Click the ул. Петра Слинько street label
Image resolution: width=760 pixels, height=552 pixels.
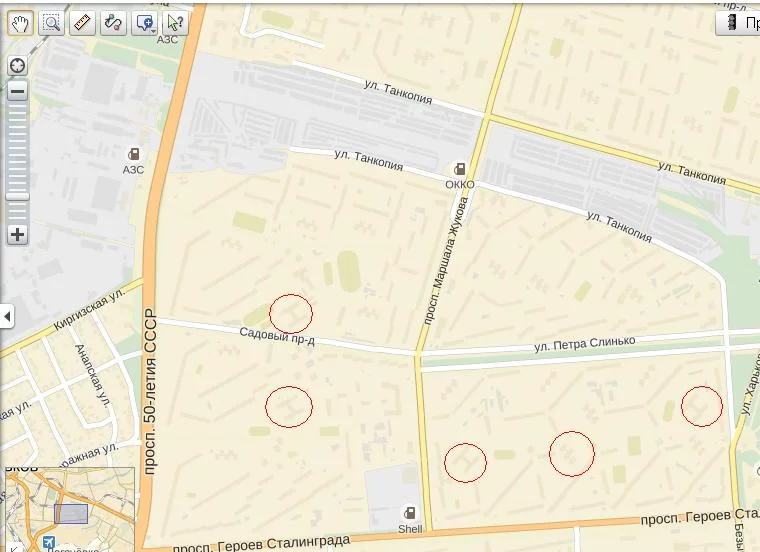click(585, 343)
